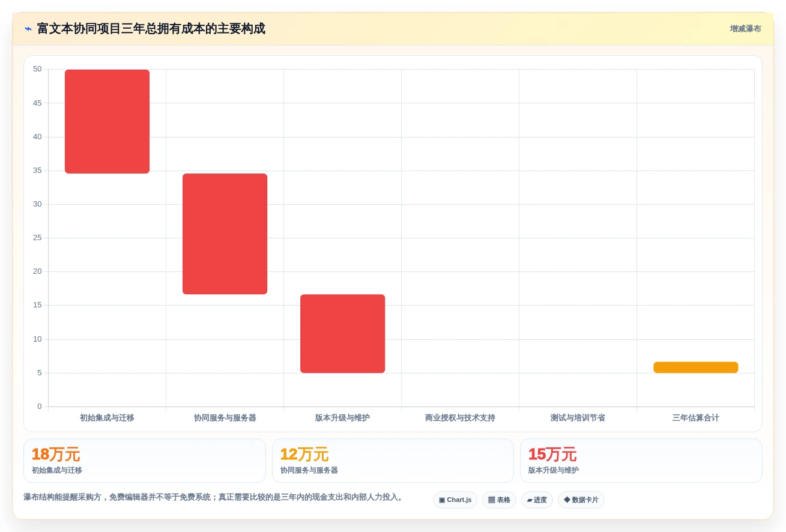Open the 18万元 data card
The image size is (786, 532).
pyautogui.click(x=145, y=461)
